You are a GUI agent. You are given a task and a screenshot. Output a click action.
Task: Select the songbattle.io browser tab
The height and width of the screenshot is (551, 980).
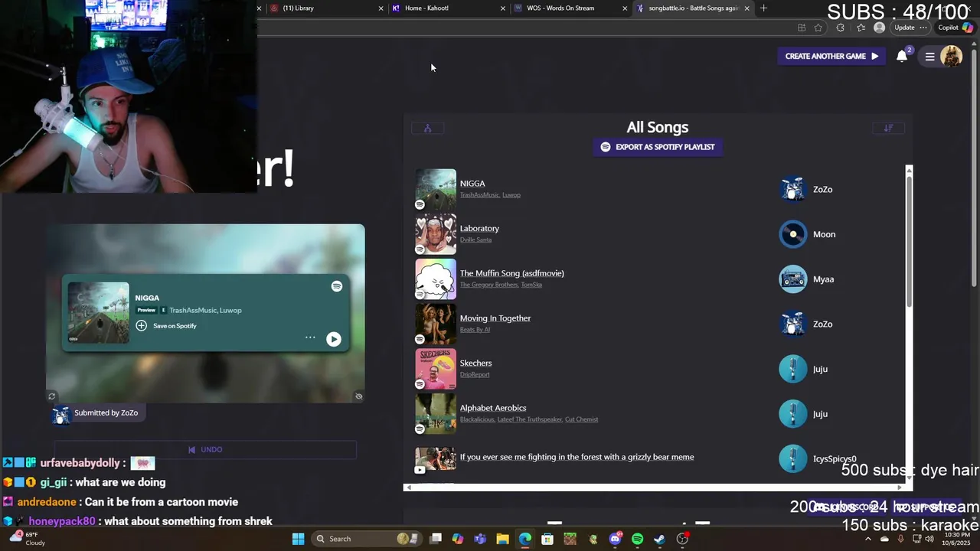pyautogui.click(x=692, y=8)
